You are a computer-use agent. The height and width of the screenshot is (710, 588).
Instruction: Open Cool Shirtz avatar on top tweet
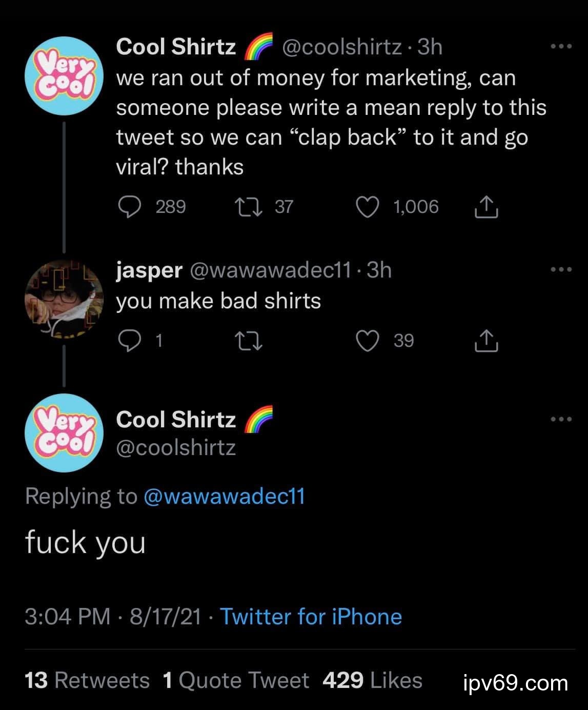click(x=64, y=75)
